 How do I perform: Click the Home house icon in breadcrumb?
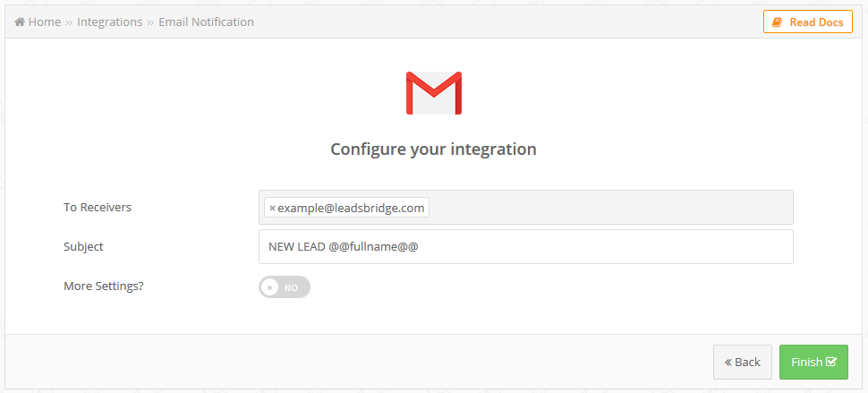pos(20,22)
